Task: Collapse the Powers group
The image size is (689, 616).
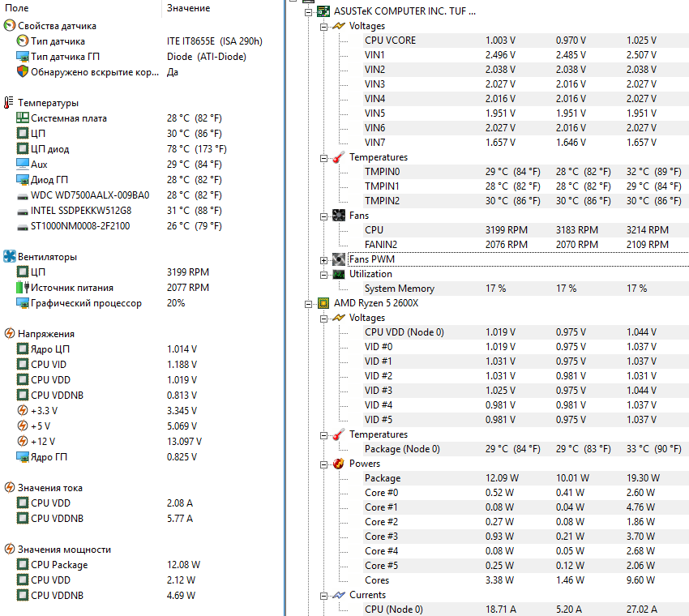Action: (324, 464)
